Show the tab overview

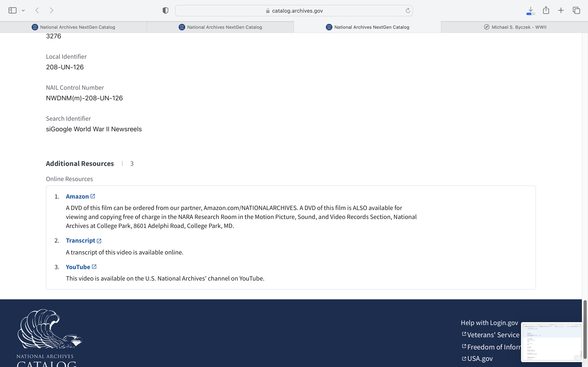tap(576, 10)
